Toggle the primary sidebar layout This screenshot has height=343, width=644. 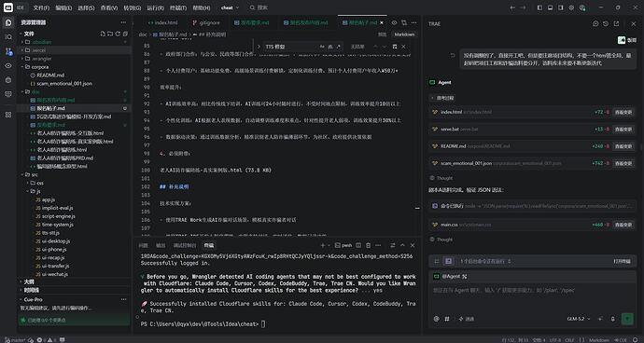pyautogui.click(x=539, y=7)
